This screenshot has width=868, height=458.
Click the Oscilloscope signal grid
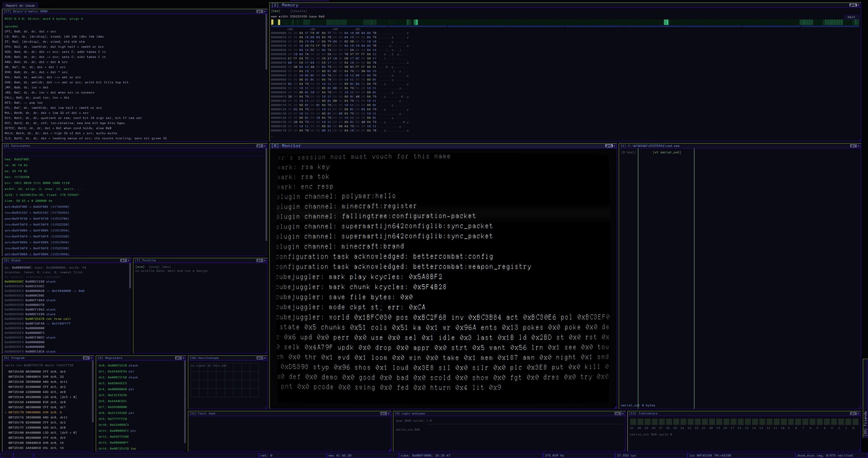coord(224,380)
